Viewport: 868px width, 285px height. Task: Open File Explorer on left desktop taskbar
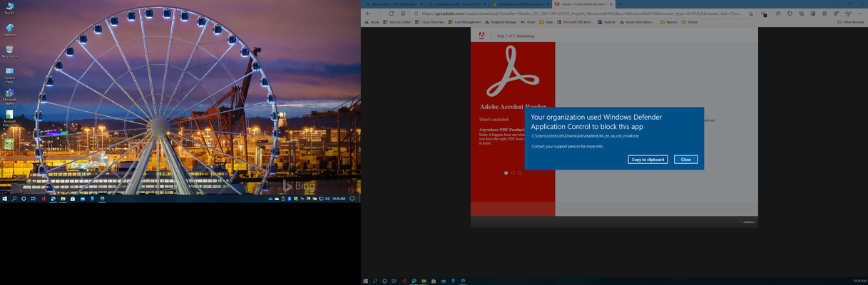63,198
